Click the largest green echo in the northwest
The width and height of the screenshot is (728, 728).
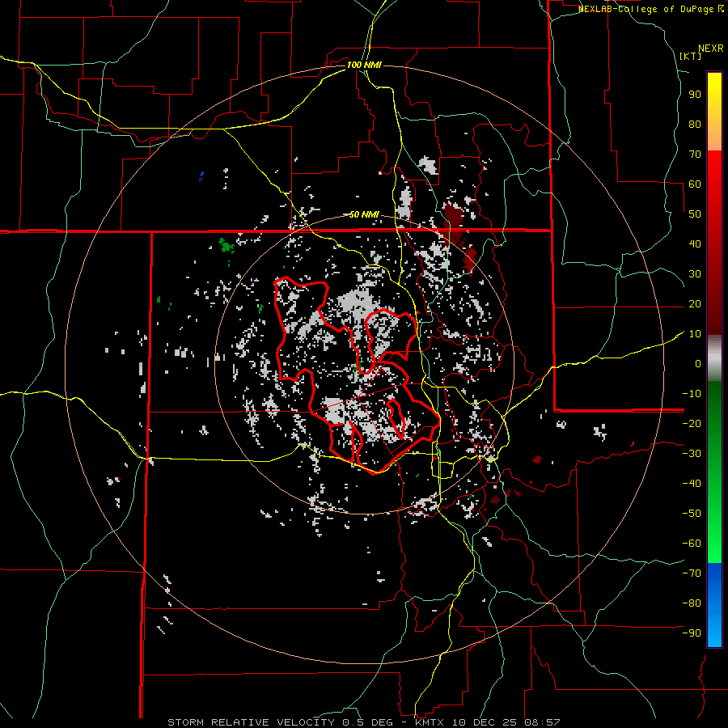click(226, 244)
